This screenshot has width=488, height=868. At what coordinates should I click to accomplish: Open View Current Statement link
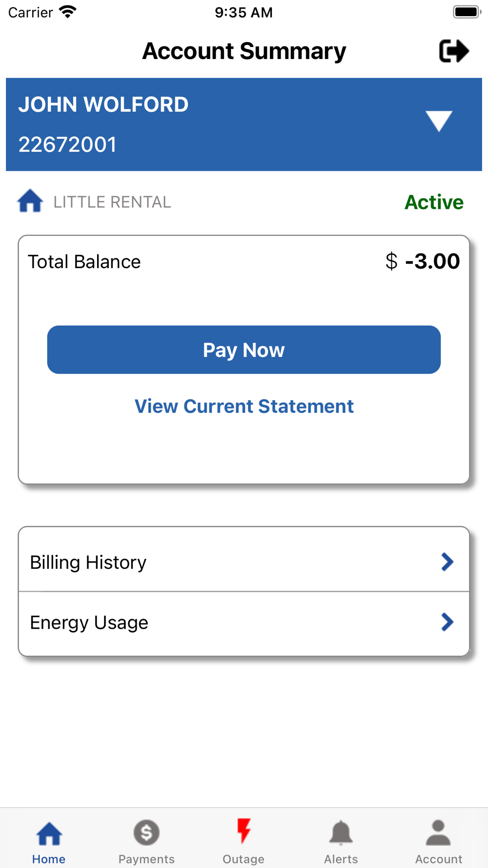244,406
